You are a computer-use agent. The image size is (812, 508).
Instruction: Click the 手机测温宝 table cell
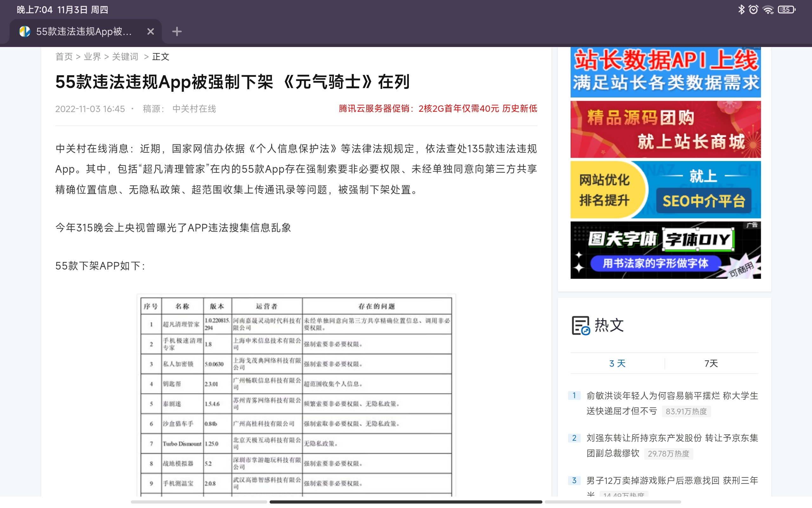pos(182,483)
